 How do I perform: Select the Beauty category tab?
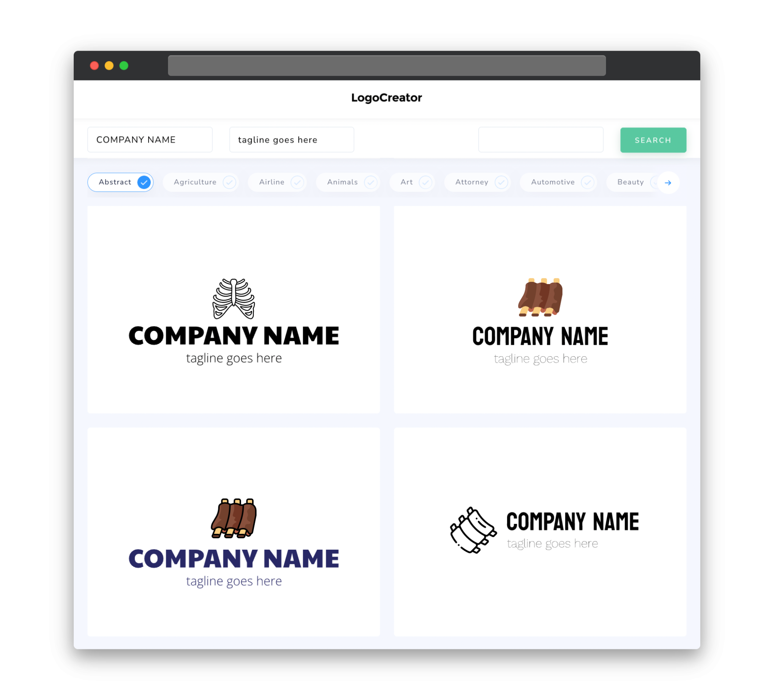(631, 182)
